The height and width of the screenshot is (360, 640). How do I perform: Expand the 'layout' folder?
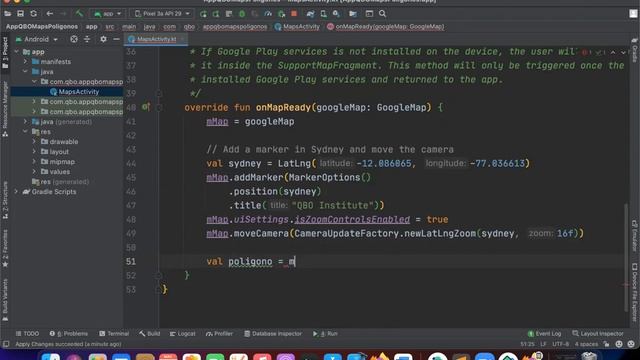(x=34, y=152)
